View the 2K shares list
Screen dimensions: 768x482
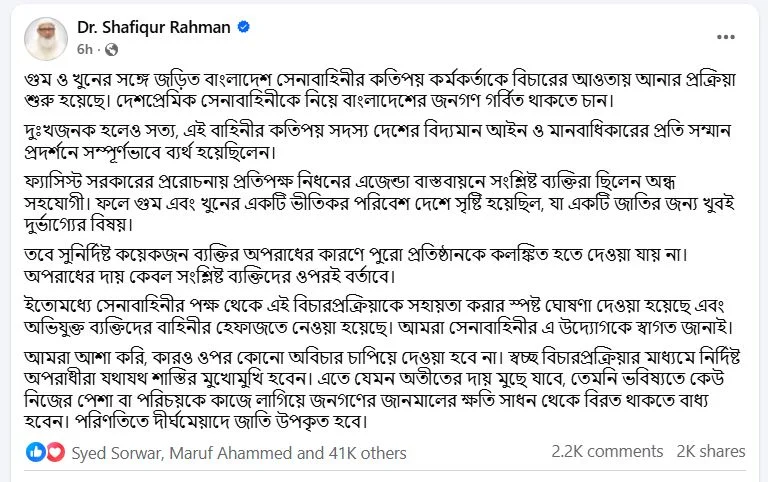710,452
